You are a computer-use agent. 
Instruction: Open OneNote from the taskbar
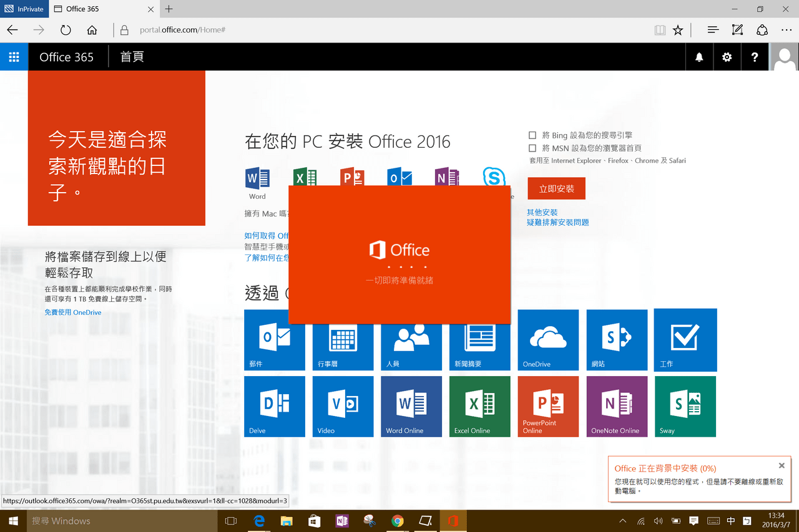click(x=342, y=521)
